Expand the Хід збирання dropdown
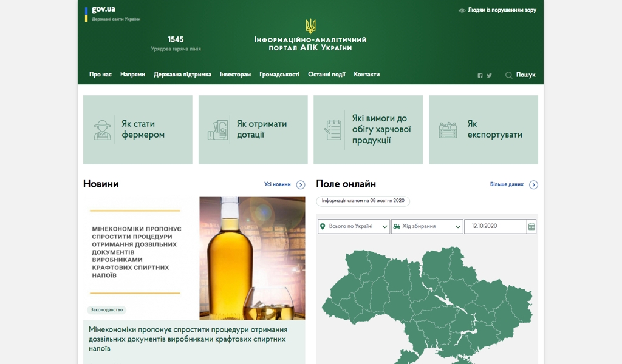Screen dimensions: 622x364 (427, 226)
